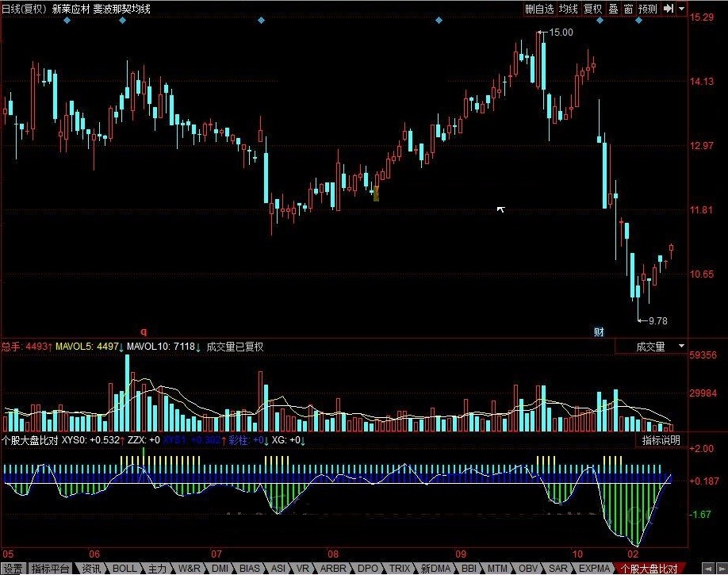This screenshot has height=575, width=728.
Task: Open the top toolbar dropdown arrow
Action: (681, 9)
